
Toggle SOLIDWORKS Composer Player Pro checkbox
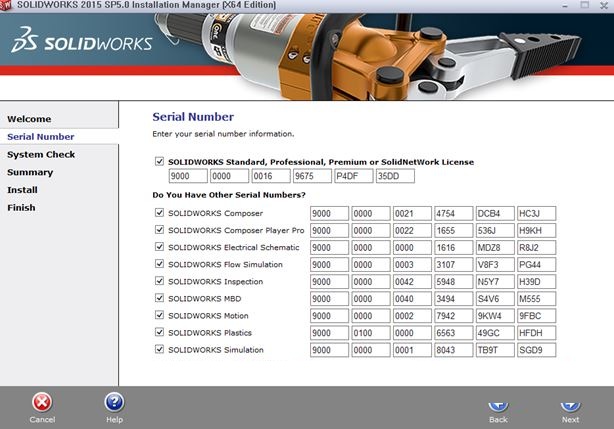[159, 230]
